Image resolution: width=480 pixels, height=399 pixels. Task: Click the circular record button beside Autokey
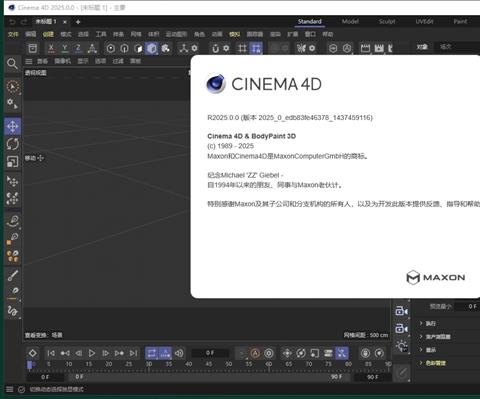point(269,353)
